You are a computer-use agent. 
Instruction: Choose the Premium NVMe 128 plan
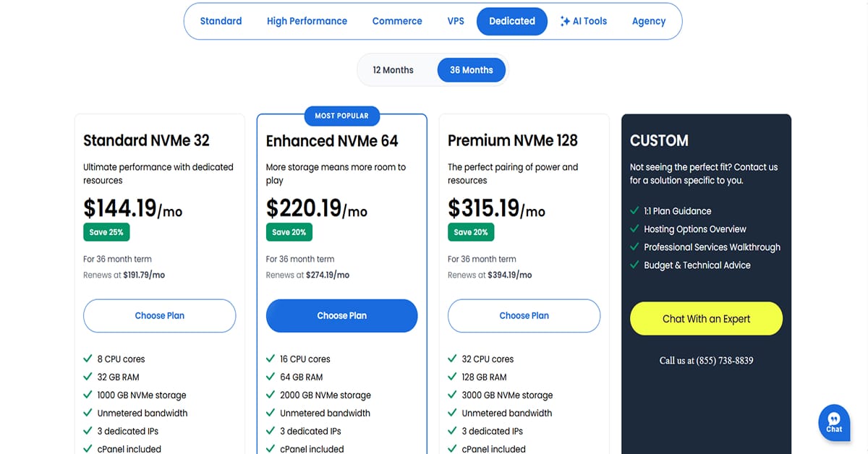point(524,316)
